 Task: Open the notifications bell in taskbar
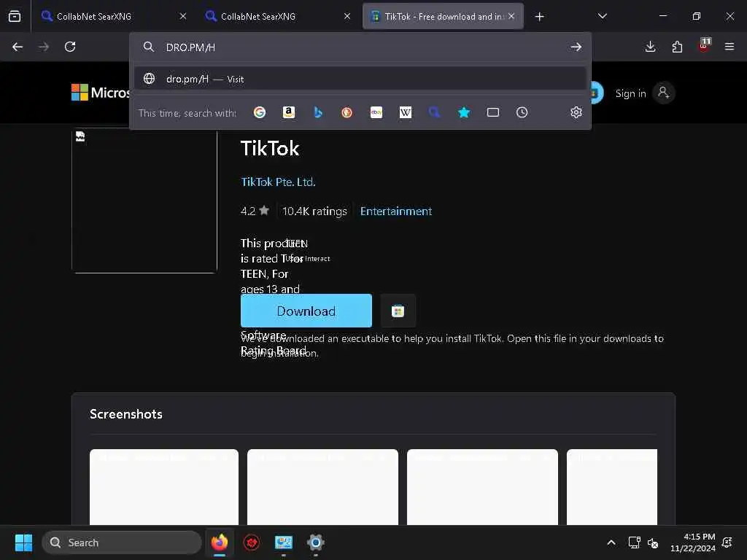click(x=727, y=542)
